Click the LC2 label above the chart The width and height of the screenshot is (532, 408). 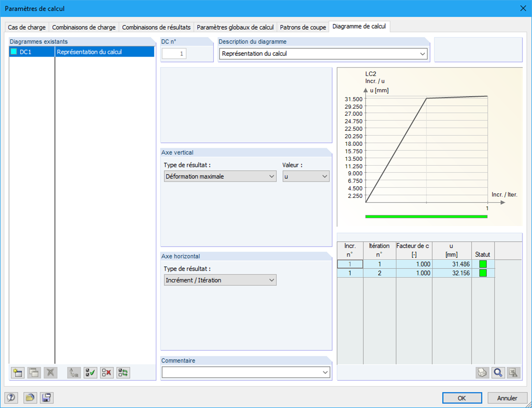[371, 74]
